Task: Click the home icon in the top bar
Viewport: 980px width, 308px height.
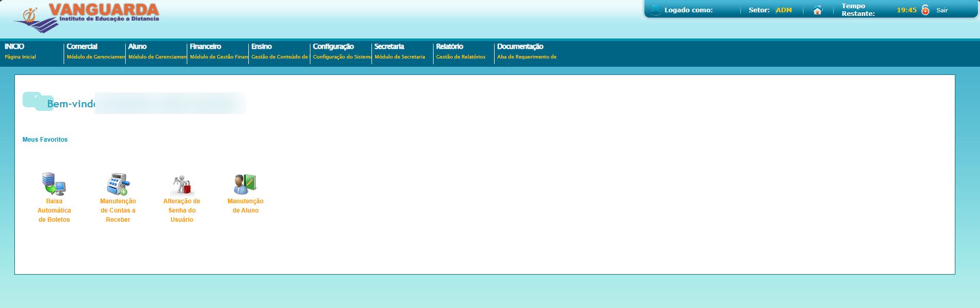Action: tap(818, 10)
